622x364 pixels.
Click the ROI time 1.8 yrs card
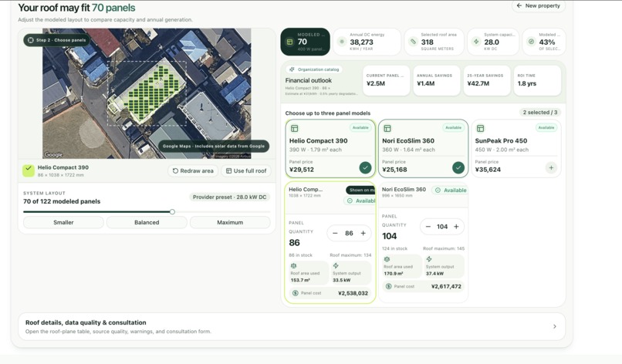point(537,80)
